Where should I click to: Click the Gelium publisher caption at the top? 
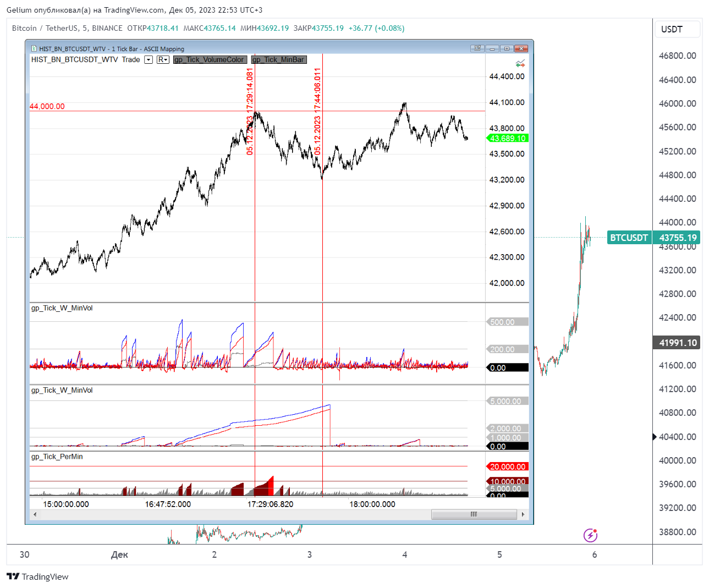tap(135, 10)
